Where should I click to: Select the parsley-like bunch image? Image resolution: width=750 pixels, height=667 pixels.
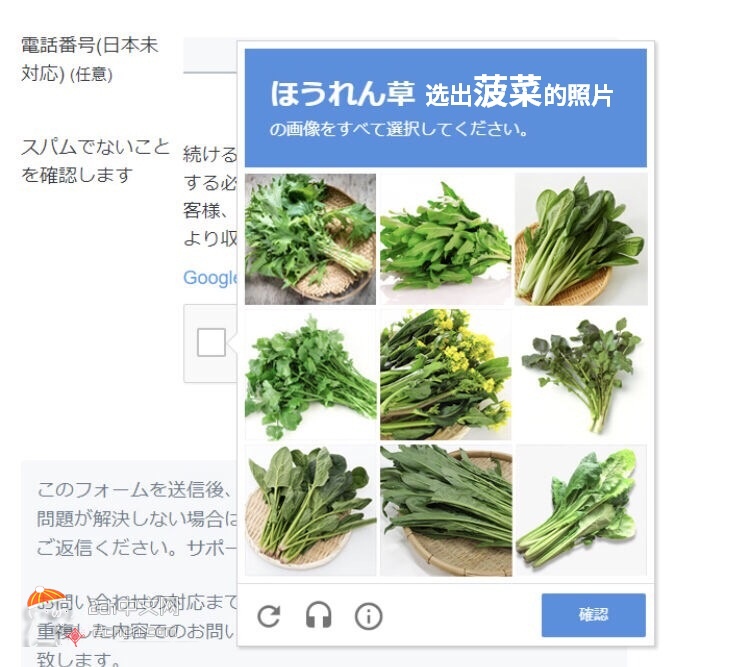point(310,375)
